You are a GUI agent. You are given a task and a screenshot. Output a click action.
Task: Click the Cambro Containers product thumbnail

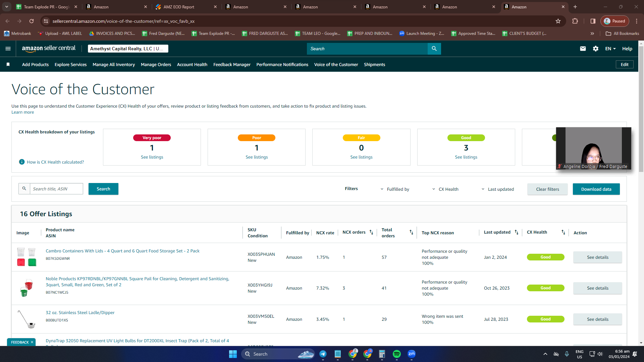pyautogui.click(x=26, y=257)
